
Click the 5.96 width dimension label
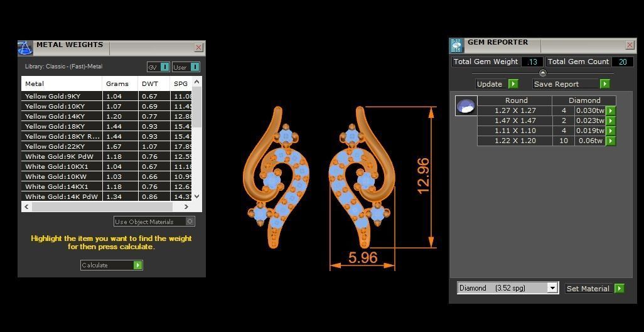(x=363, y=257)
